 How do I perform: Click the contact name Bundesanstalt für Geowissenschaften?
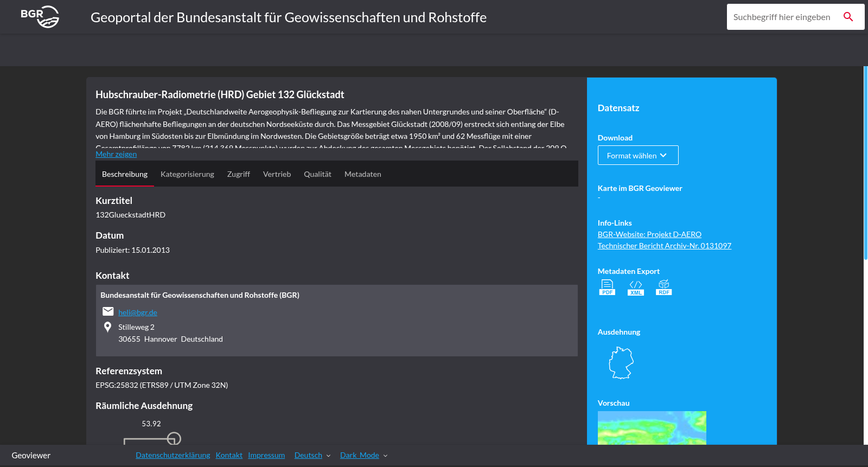click(x=200, y=295)
